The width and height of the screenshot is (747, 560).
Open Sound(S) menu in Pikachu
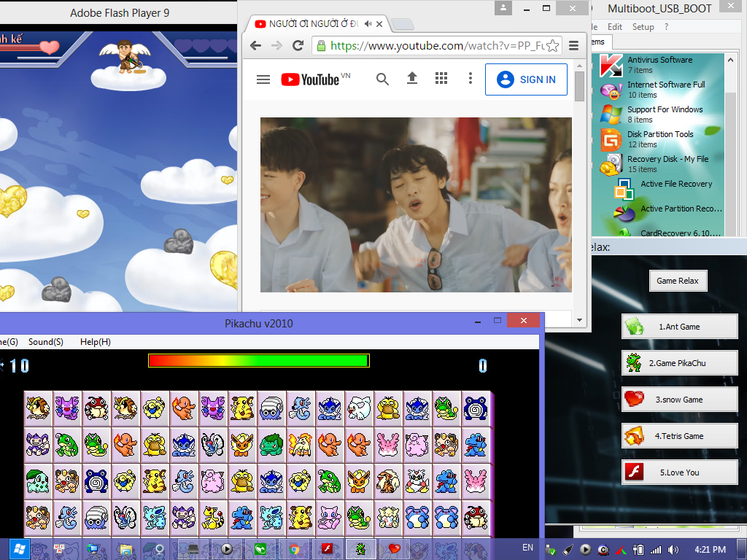(46, 342)
